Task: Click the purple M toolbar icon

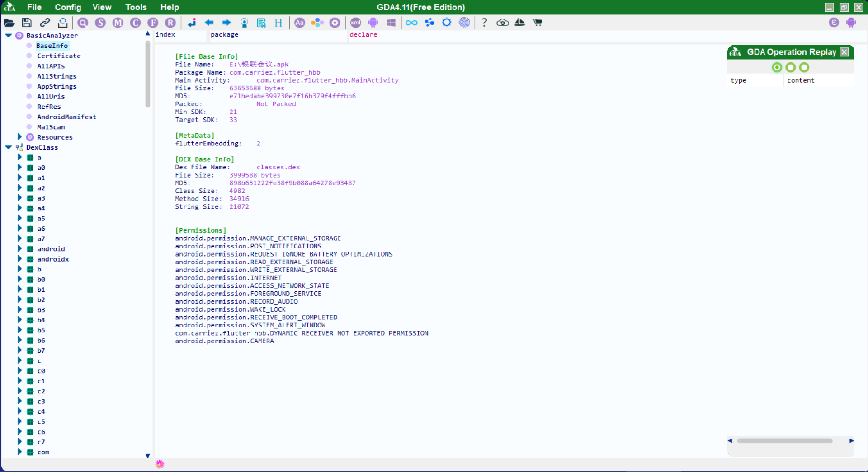Action: [x=118, y=23]
